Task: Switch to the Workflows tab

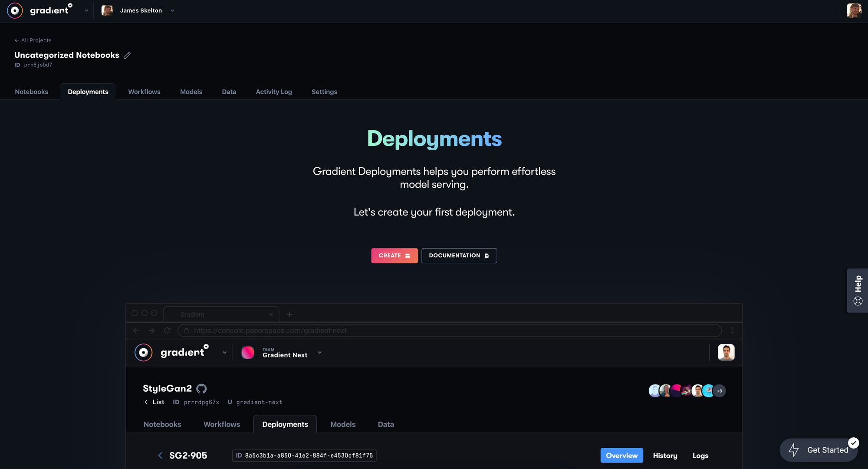Action: click(144, 92)
